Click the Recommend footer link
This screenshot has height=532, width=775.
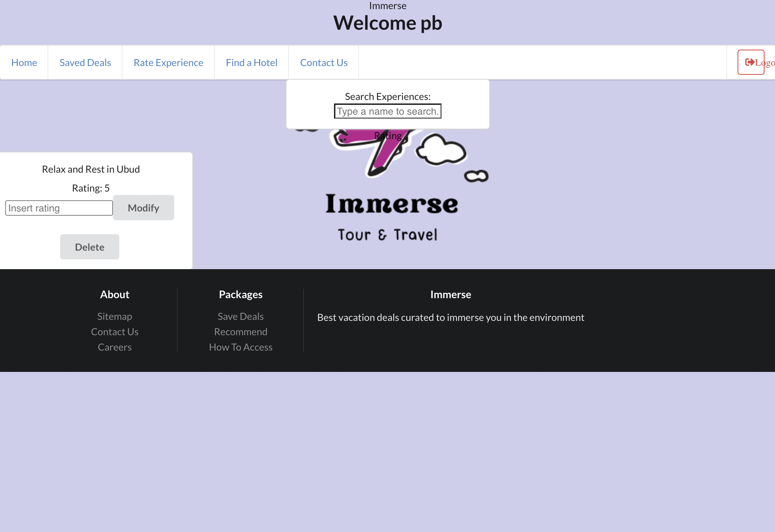pos(241,331)
